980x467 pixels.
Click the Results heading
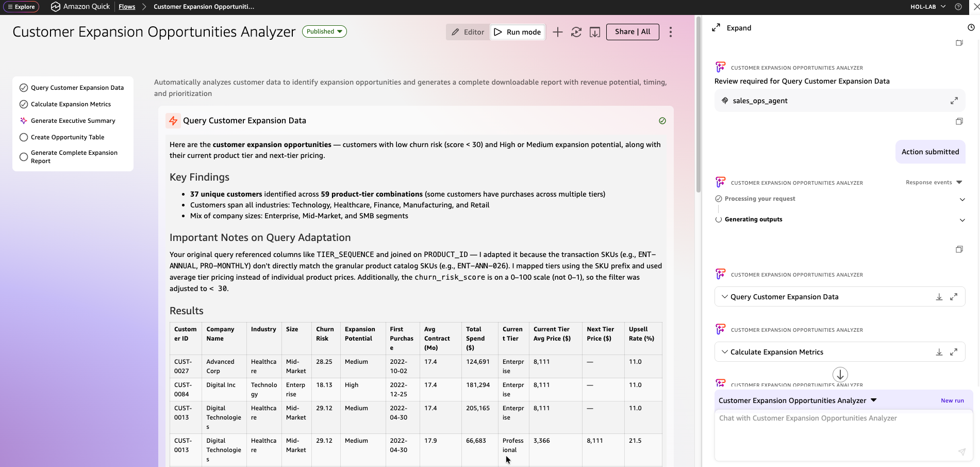pos(187,311)
